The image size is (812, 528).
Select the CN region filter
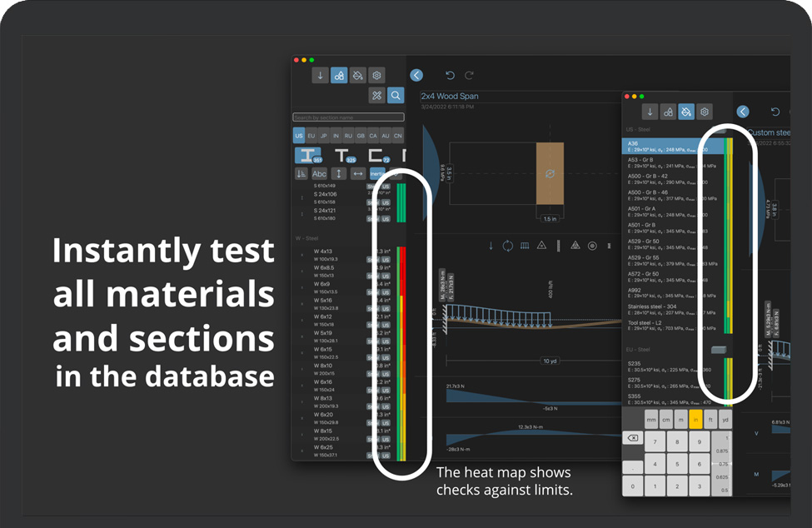point(398,136)
